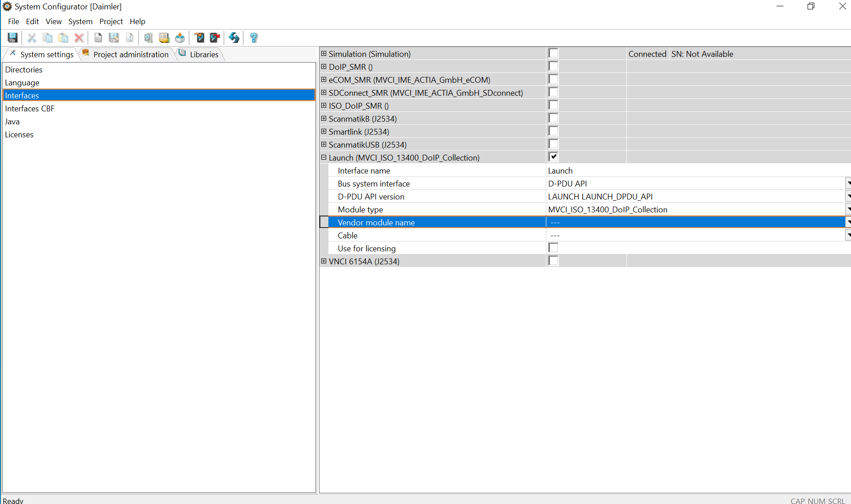Open the View menu

pos(54,21)
